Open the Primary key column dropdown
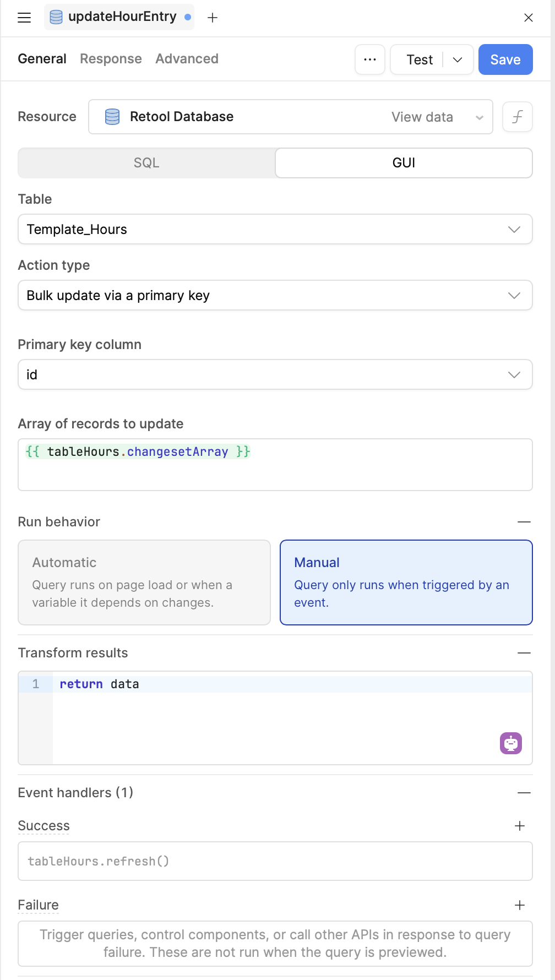Screen dimensions: 555x980 coord(275,374)
